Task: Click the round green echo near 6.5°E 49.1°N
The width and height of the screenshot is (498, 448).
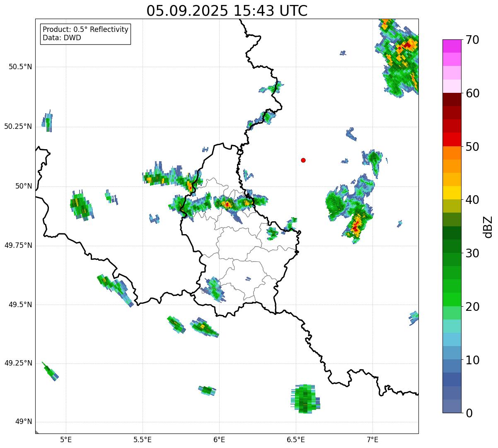Action: point(305,399)
